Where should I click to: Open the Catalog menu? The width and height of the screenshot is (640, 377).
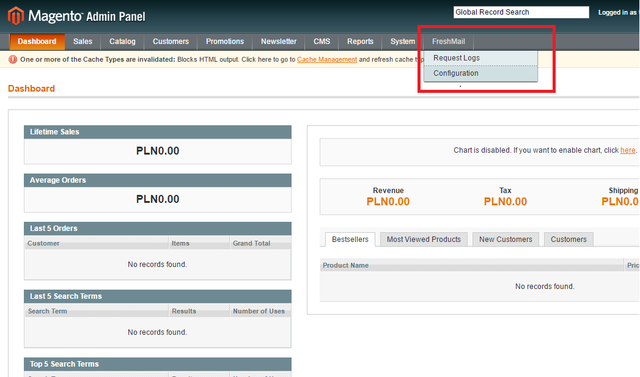(122, 41)
